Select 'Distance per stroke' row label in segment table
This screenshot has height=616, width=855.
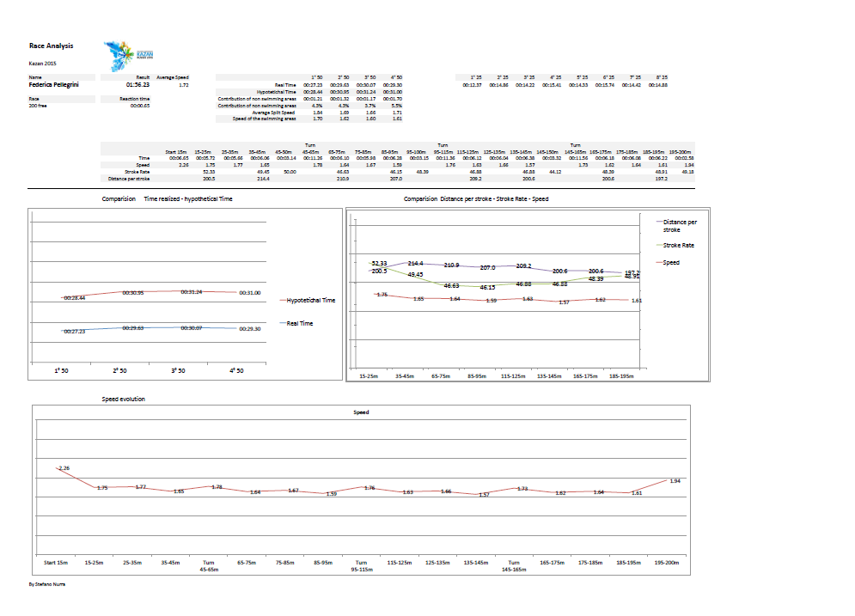point(129,179)
